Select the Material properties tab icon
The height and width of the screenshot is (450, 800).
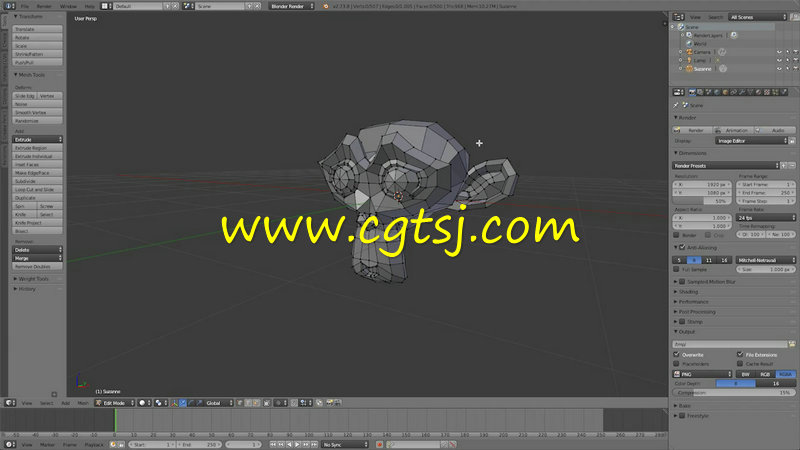coord(758,92)
